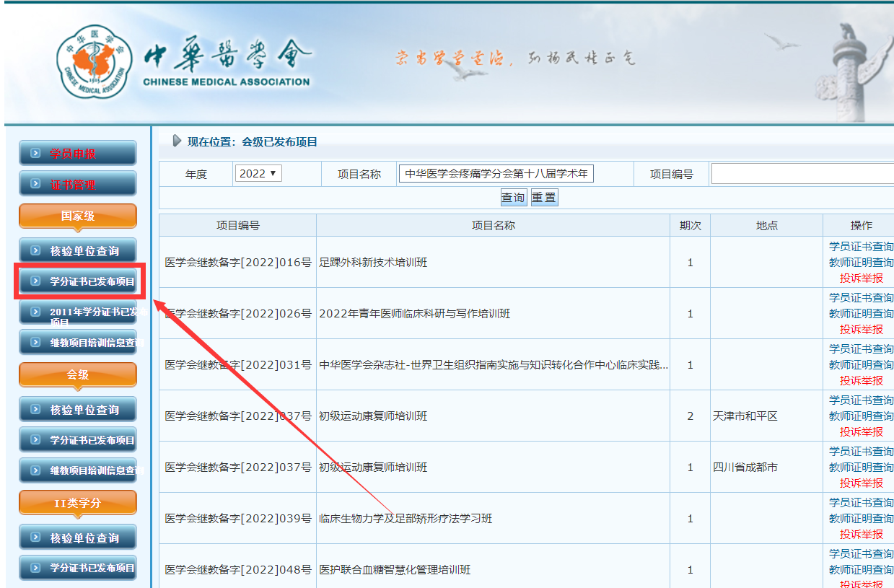The height and width of the screenshot is (588, 894).
Task: Click 投诉举报 for 2022年青年医师临床科研与写作培训班
Action: 861,329
